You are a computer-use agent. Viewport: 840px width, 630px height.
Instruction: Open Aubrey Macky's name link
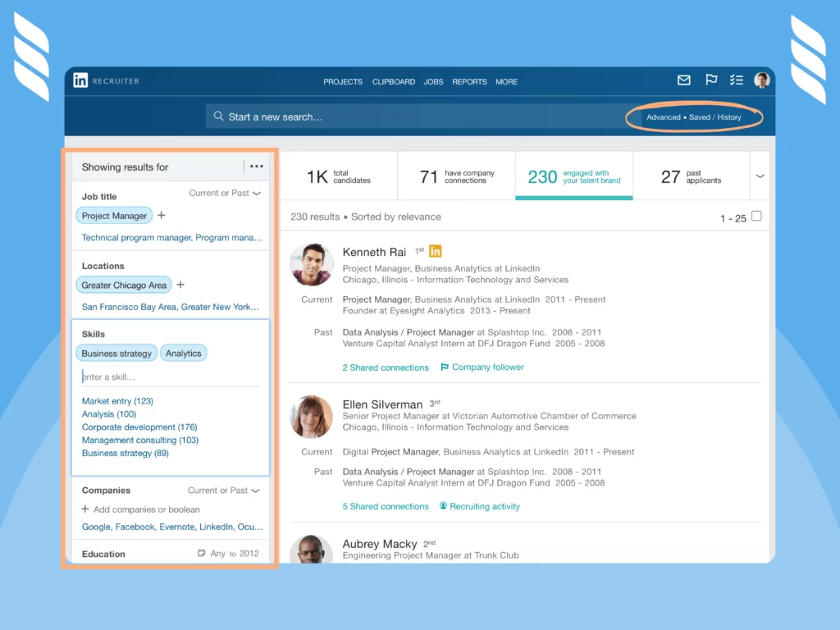[379, 544]
